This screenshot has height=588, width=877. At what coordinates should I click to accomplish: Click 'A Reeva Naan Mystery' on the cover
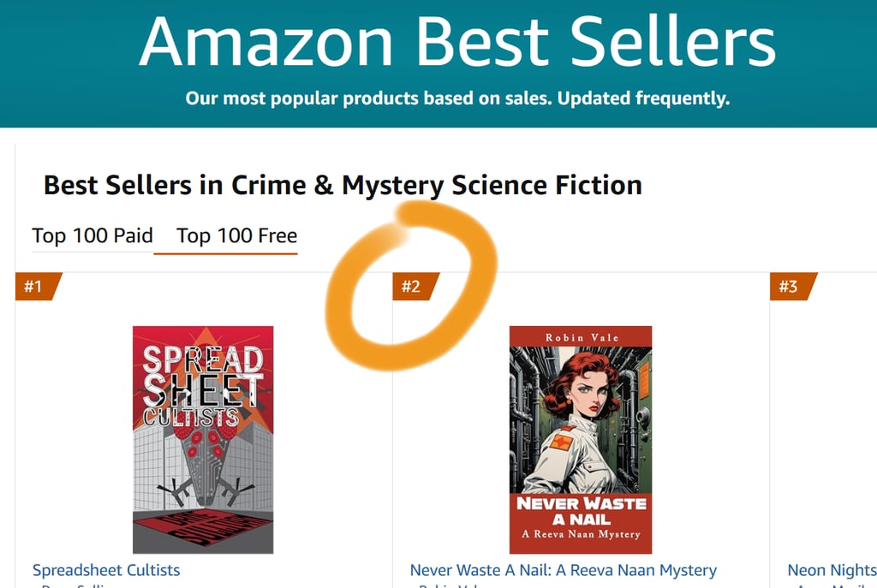(580, 534)
